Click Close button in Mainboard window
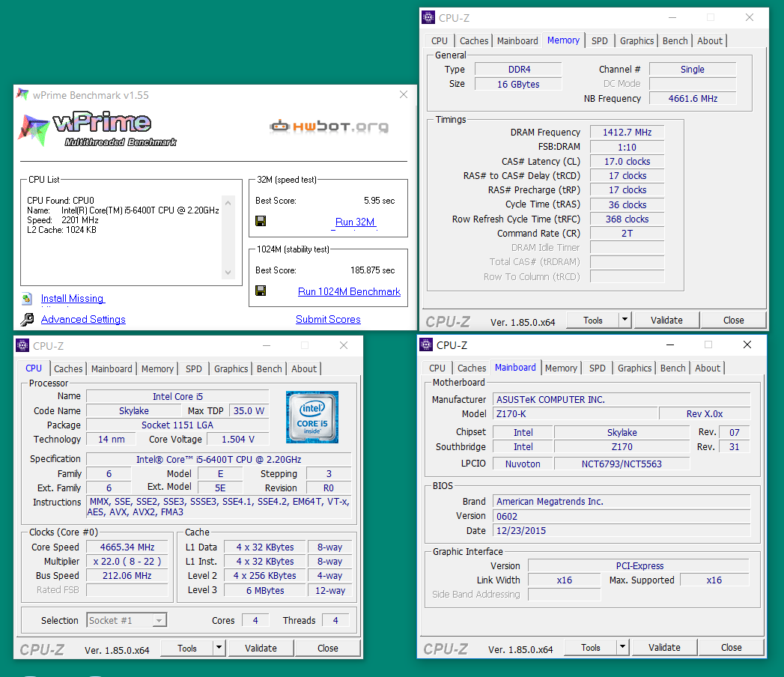The width and height of the screenshot is (784, 677). tap(731, 648)
